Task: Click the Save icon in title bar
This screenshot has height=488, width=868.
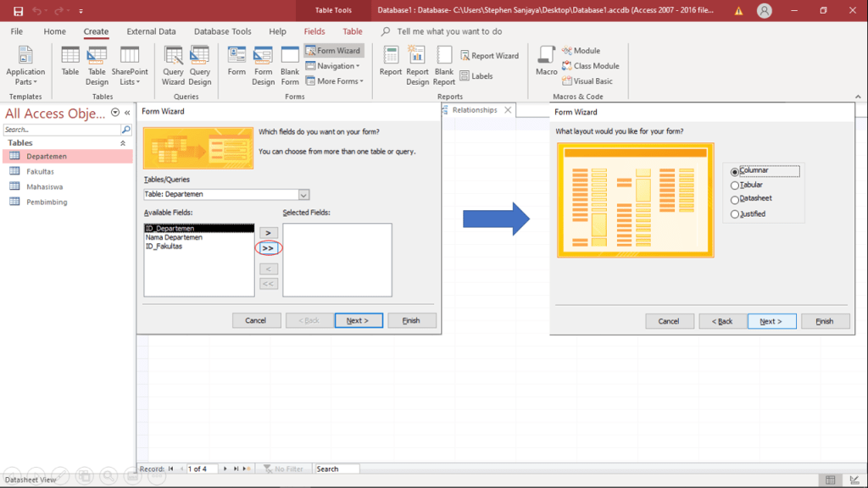Action: point(18,11)
